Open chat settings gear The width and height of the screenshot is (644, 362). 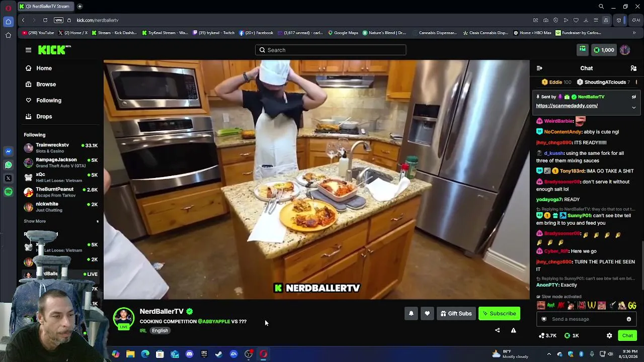(609, 335)
